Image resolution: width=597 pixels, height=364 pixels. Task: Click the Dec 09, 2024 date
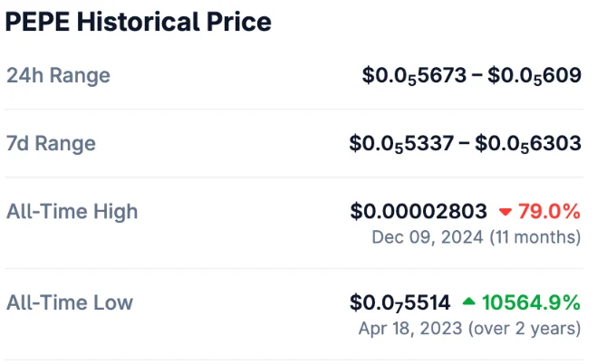point(428,237)
